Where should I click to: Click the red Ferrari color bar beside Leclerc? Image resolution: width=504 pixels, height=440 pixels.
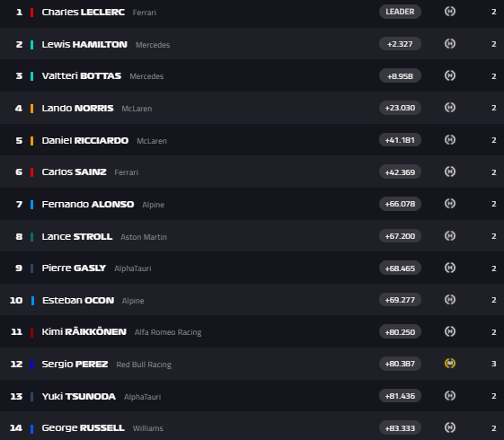(31, 13)
